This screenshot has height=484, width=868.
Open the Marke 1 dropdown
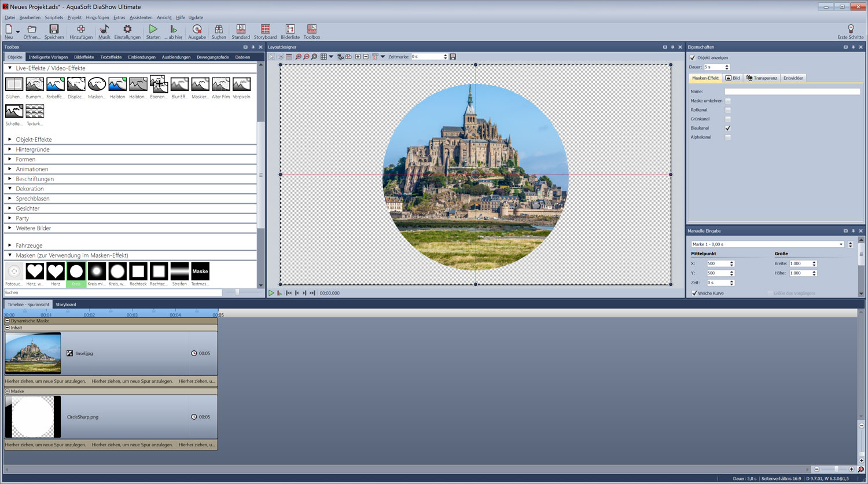pos(841,244)
